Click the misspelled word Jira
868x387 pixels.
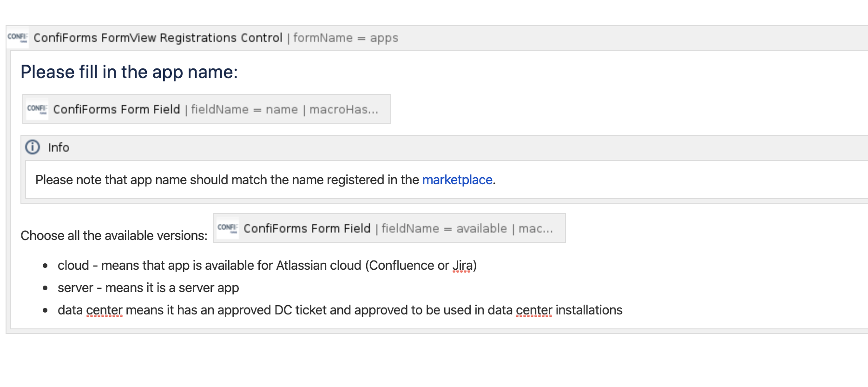pos(462,266)
